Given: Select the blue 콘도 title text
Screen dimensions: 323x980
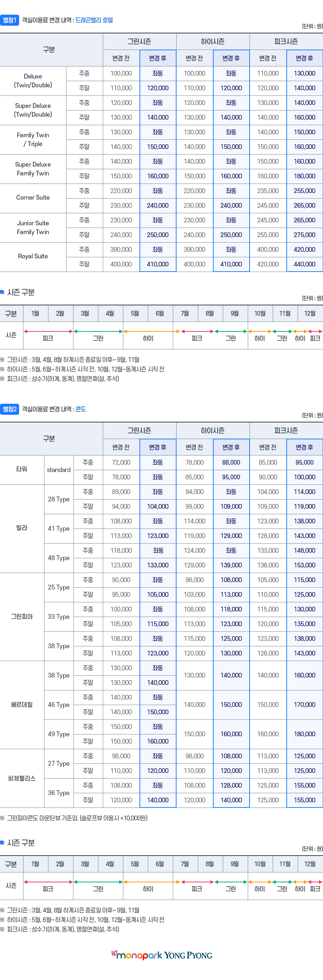Looking at the screenshot, I should click(80, 409).
